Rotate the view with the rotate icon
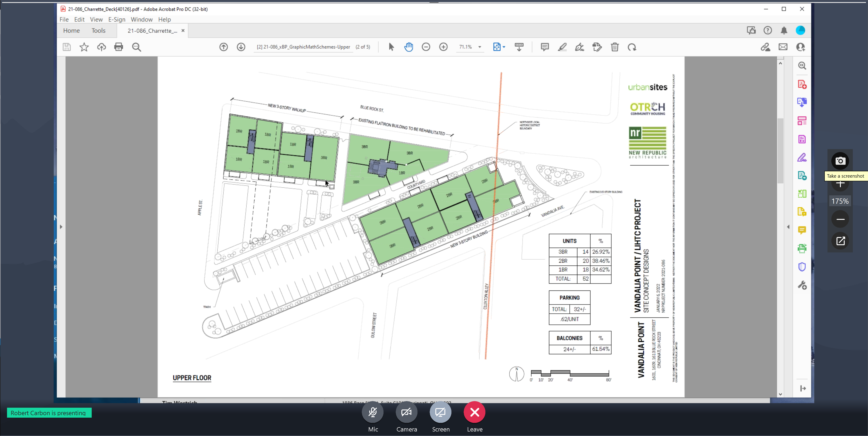This screenshot has height=436, width=868. (632, 47)
